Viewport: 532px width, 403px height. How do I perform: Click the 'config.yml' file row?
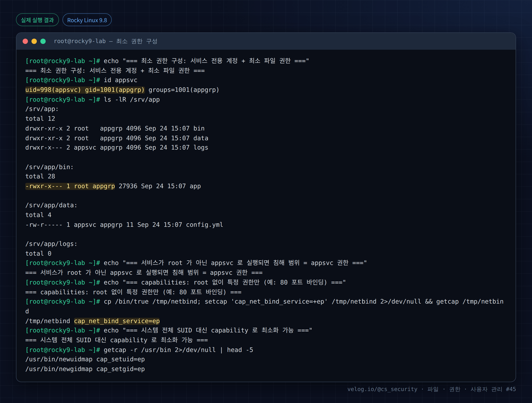[x=124, y=225]
